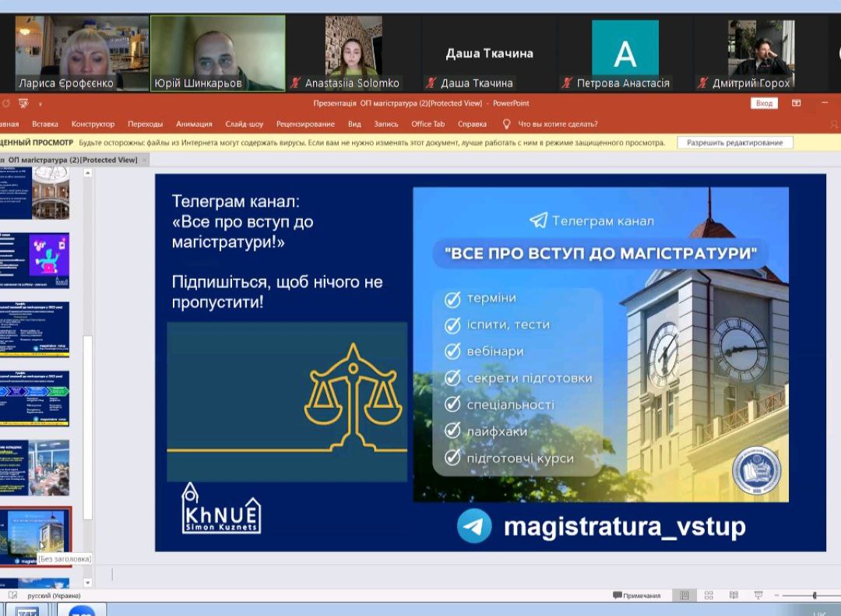Switch to Normal view in the status bar
Screen dimensions: 841x616
pos(684,596)
